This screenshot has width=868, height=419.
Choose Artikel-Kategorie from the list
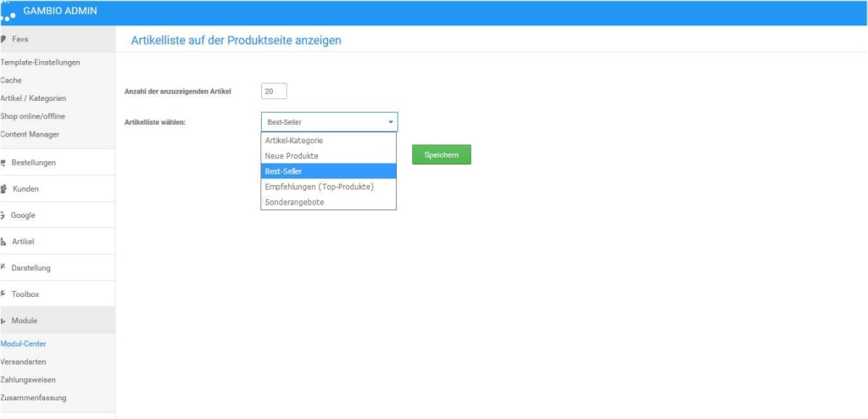[x=328, y=141]
